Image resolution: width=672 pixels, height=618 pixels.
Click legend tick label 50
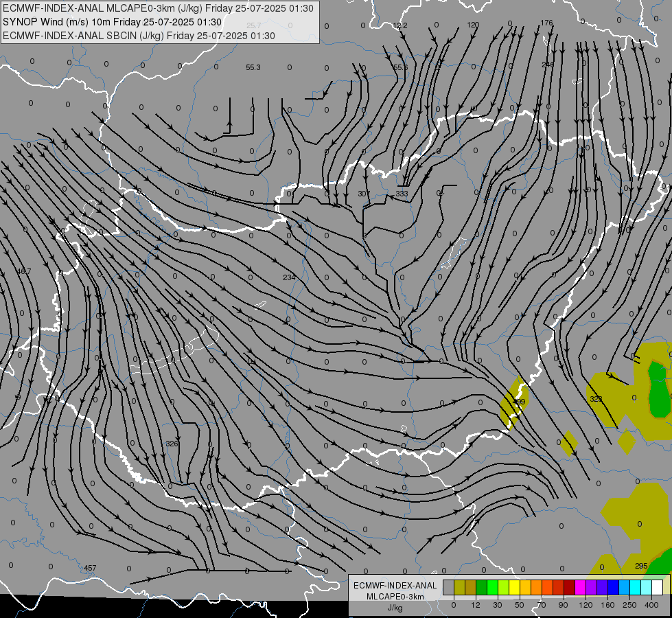pyautogui.click(x=520, y=605)
